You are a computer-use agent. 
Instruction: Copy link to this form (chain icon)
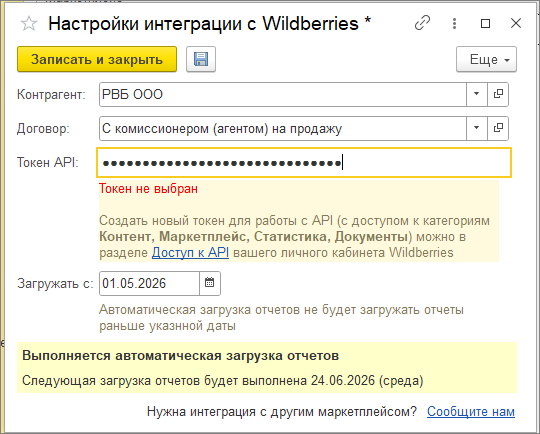point(422,23)
